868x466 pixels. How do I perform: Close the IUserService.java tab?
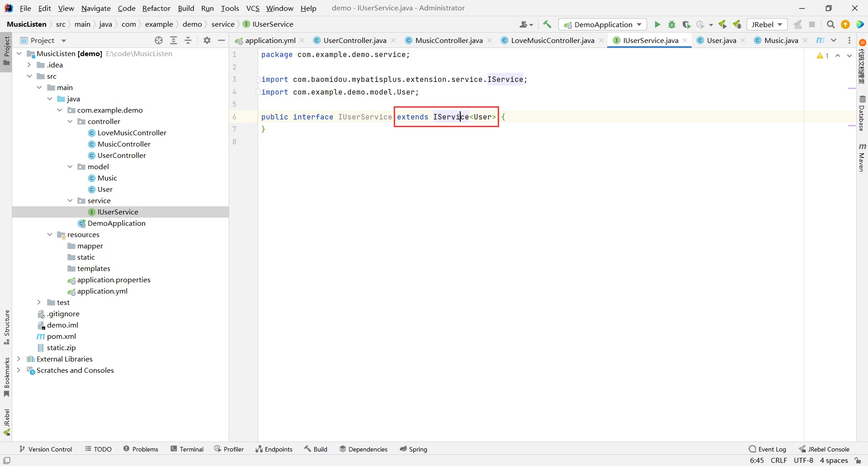tap(685, 40)
